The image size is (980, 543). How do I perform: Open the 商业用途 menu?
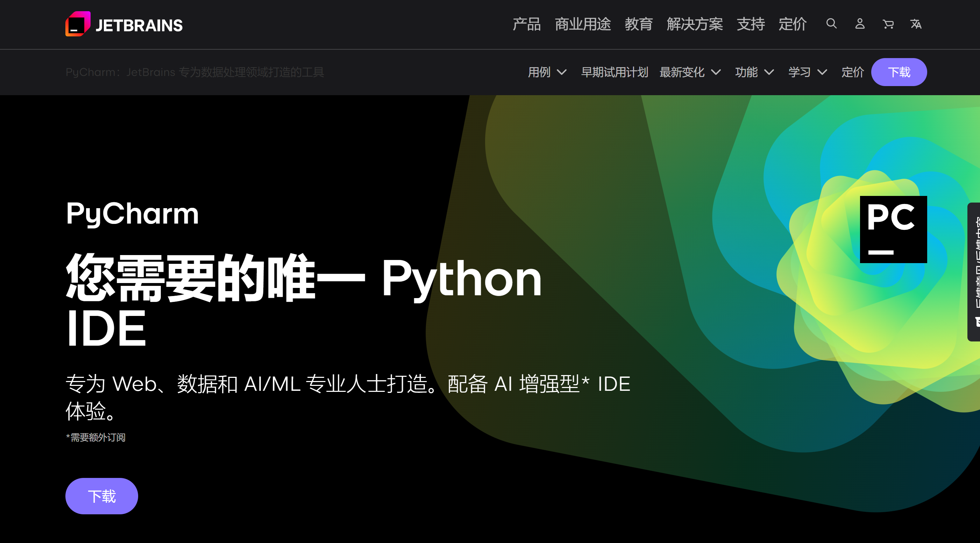pyautogui.click(x=582, y=24)
